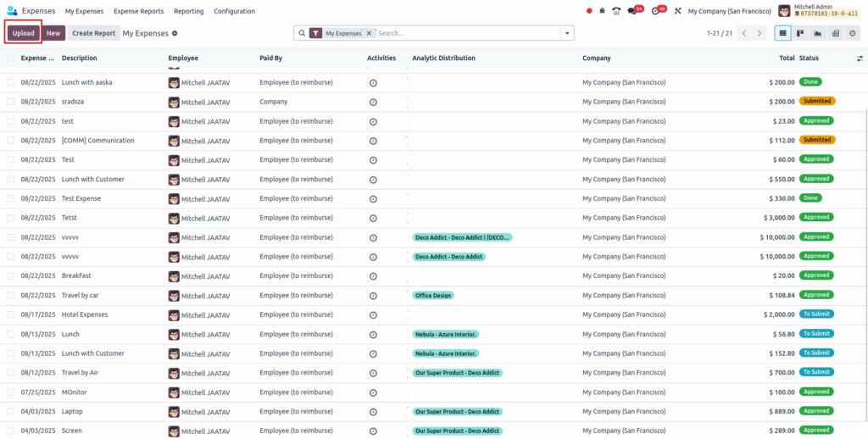Click the Upload button
This screenshot has height=439, width=868.
coord(23,33)
